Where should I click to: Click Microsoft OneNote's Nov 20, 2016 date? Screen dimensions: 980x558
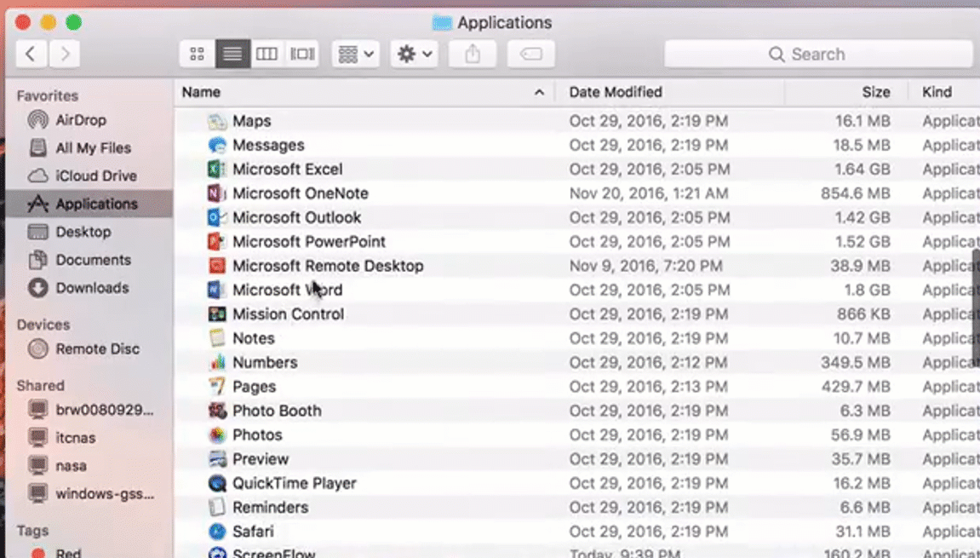pos(649,194)
